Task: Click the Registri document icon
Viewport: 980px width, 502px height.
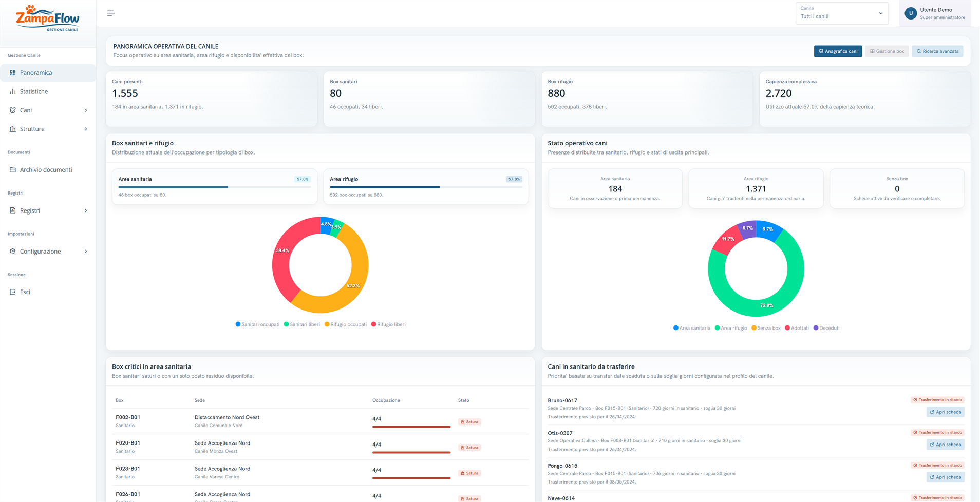Action: (13, 210)
